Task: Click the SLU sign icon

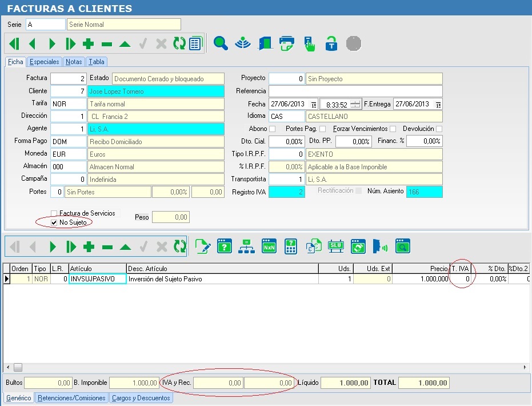Action: pyautogui.click(x=336, y=246)
